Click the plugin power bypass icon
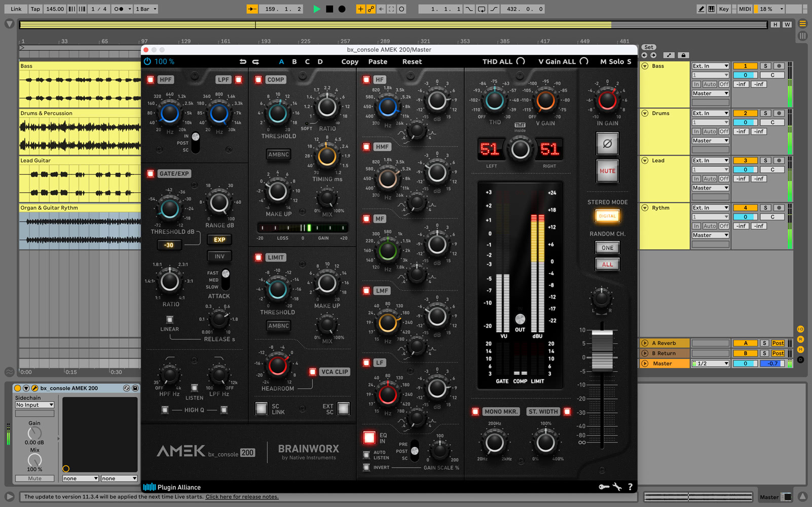Screen dimensions: 812x507 (147, 61)
